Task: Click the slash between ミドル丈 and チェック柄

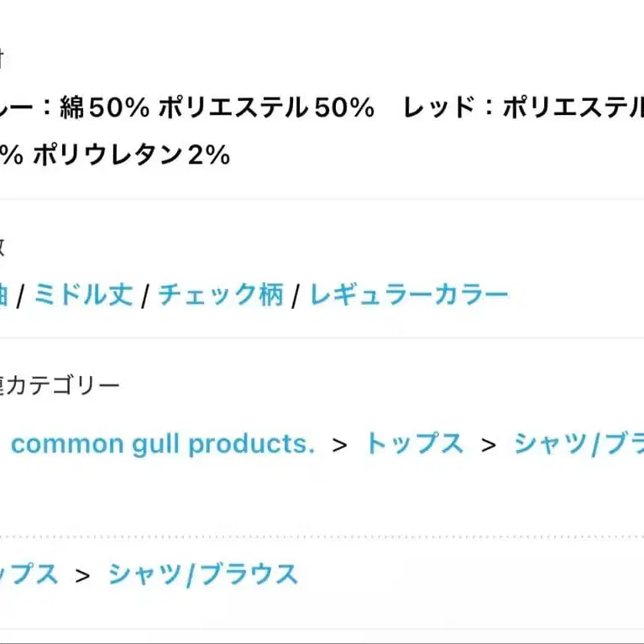Action: click(x=145, y=296)
